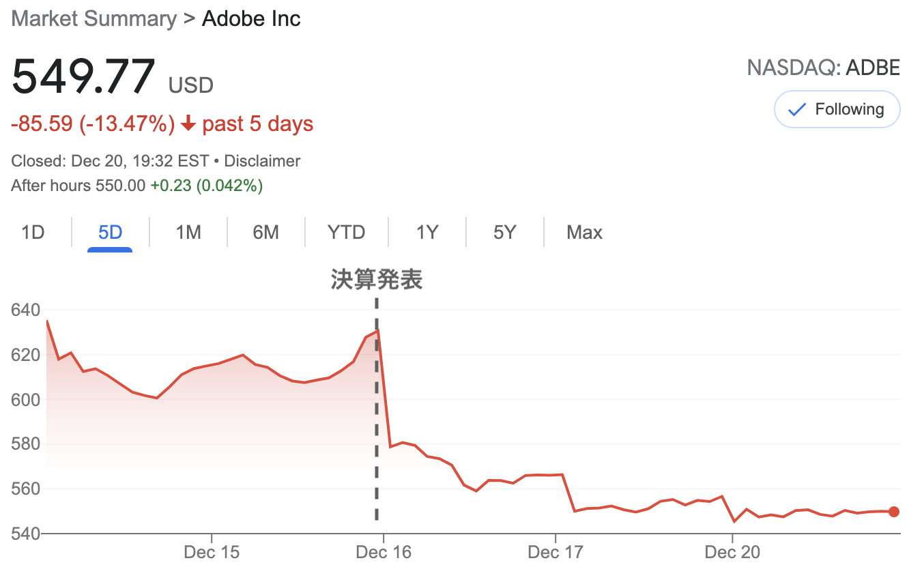Screen dimensions: 924x565
Task: Click the NASDAQ: ADBE ticker label
Action: tap(824, 68)
